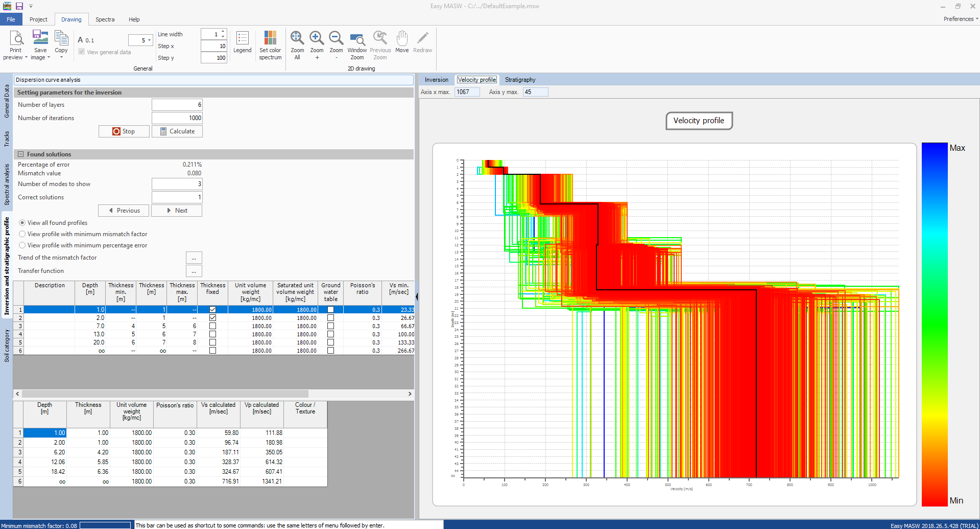This screenshot has height=529, width=980.
Task: Check Thickness fixed for layer 5
Action: pos(212,342)
